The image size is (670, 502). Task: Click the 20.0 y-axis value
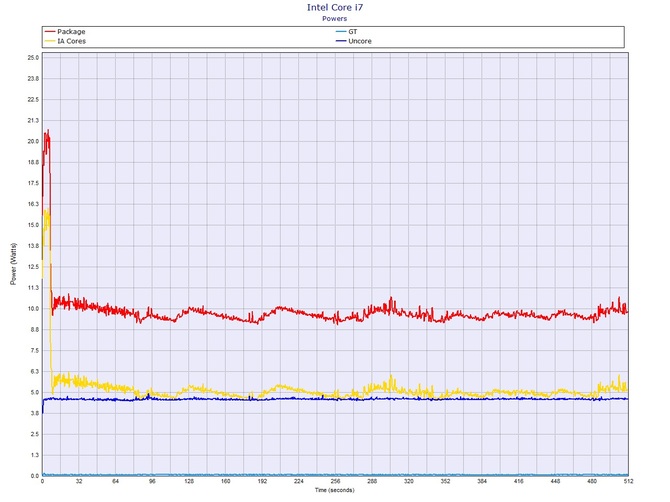pos(33,141)
